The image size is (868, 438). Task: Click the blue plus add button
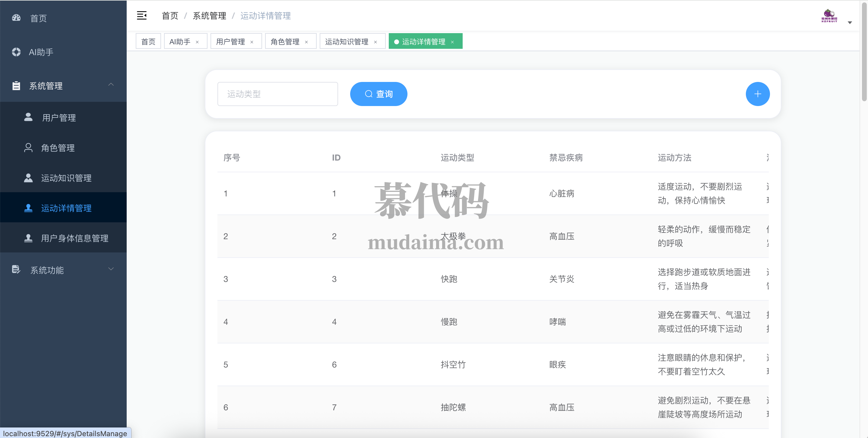coord(757,94)
